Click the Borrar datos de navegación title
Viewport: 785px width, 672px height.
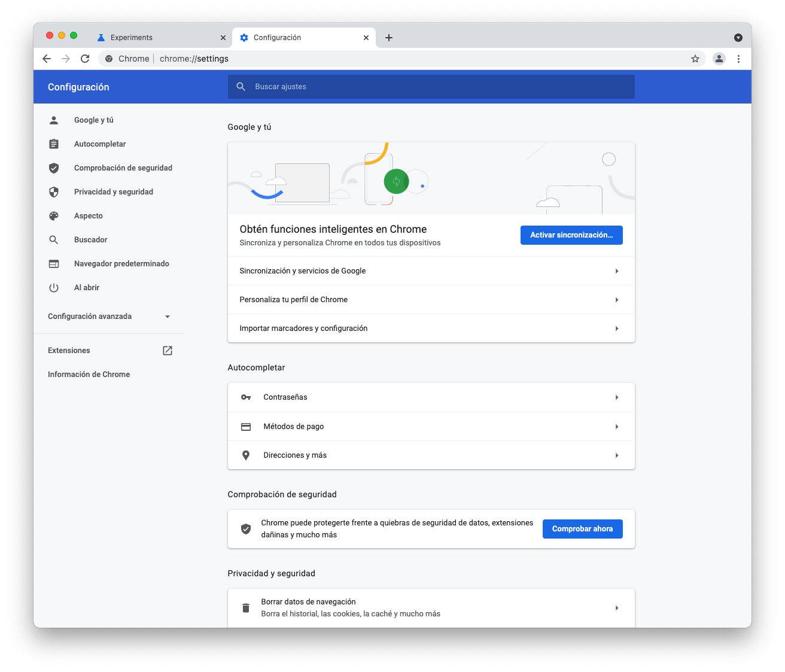(308, 602)
